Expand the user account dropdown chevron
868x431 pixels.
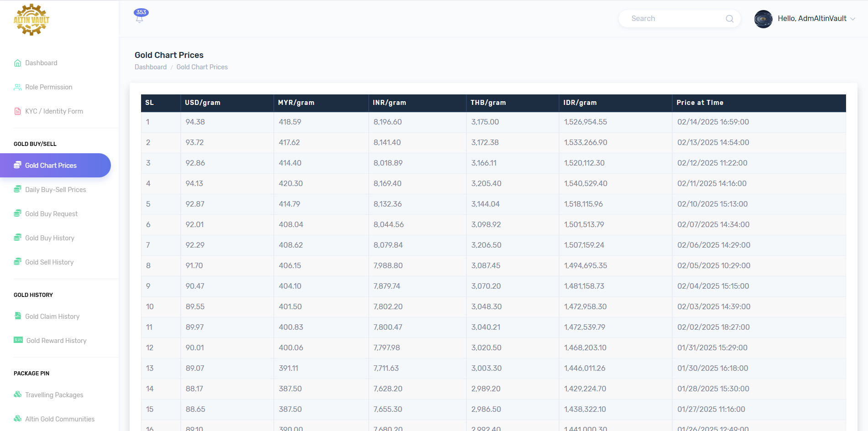coord(852,19)
